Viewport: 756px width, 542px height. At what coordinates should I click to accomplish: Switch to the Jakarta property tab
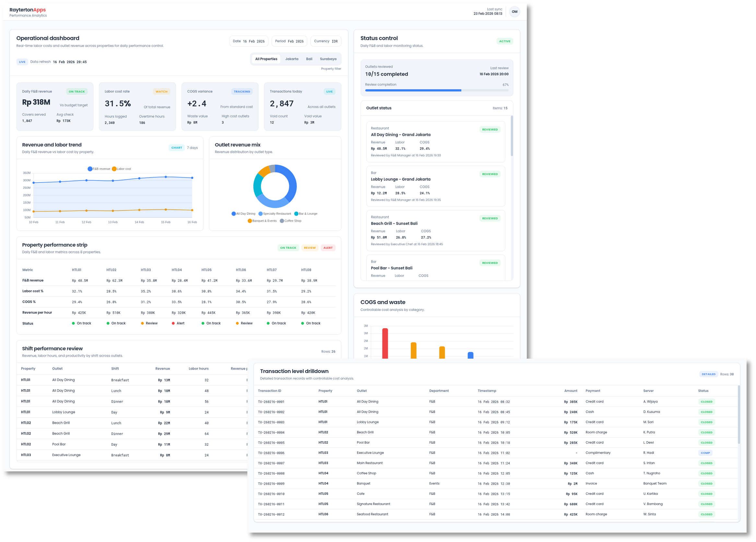click(292, 59)
